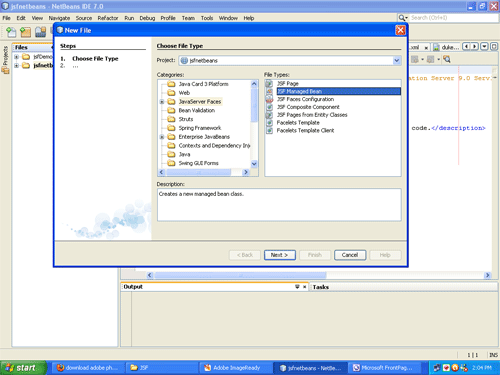
Task: Choose JSF Page file type
Action: click(x=288, y=84)
